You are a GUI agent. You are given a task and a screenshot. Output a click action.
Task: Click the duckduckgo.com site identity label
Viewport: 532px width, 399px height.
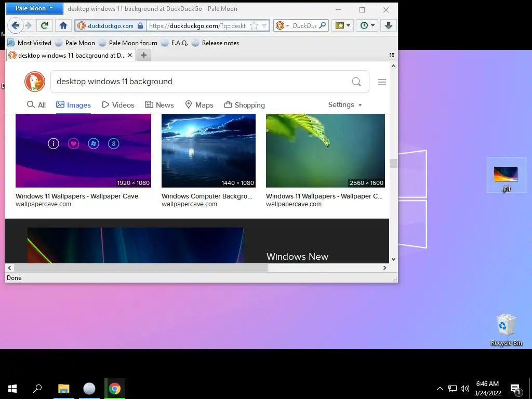click(111, 26)
